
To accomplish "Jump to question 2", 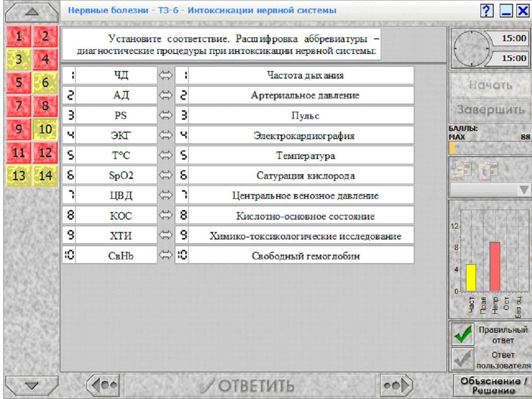I will click(x=45, y=36).
